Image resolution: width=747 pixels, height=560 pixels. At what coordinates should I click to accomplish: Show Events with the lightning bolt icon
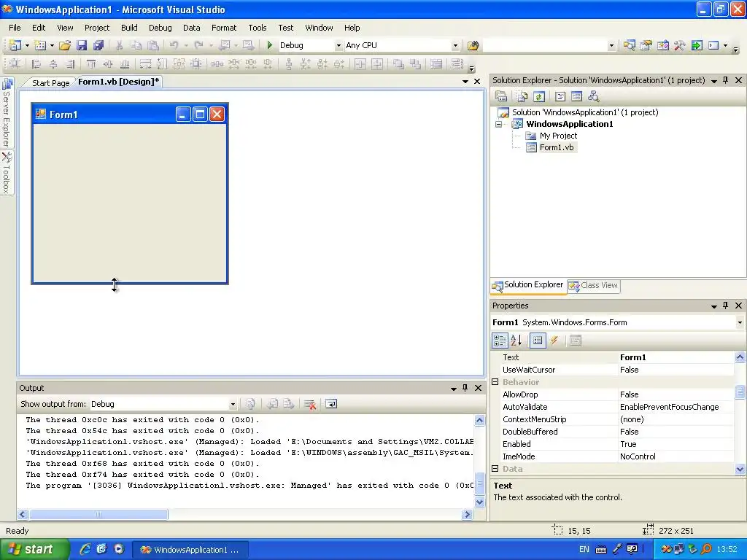pos(554,341)
